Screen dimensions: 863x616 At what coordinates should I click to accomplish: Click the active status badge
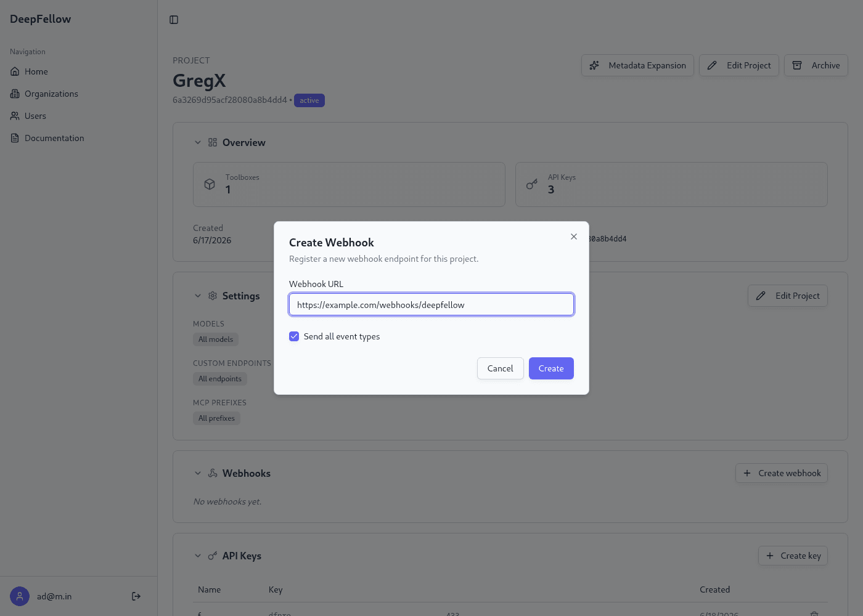pos(309,100)
